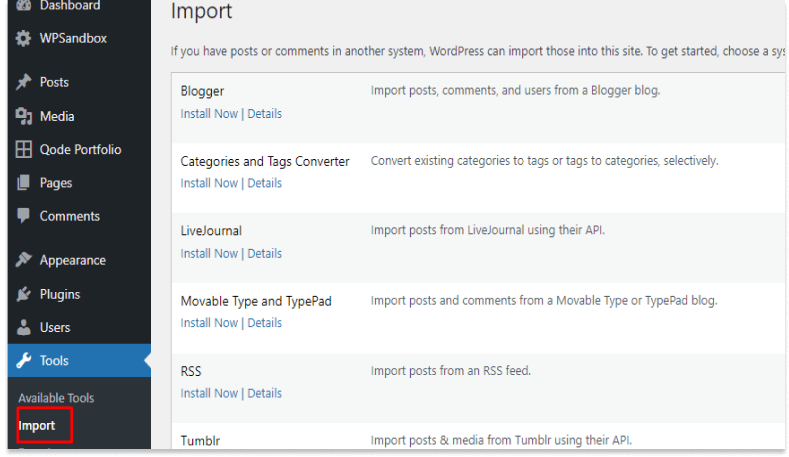
Task: Click the Pages document icon
Action: pos(23,183)
